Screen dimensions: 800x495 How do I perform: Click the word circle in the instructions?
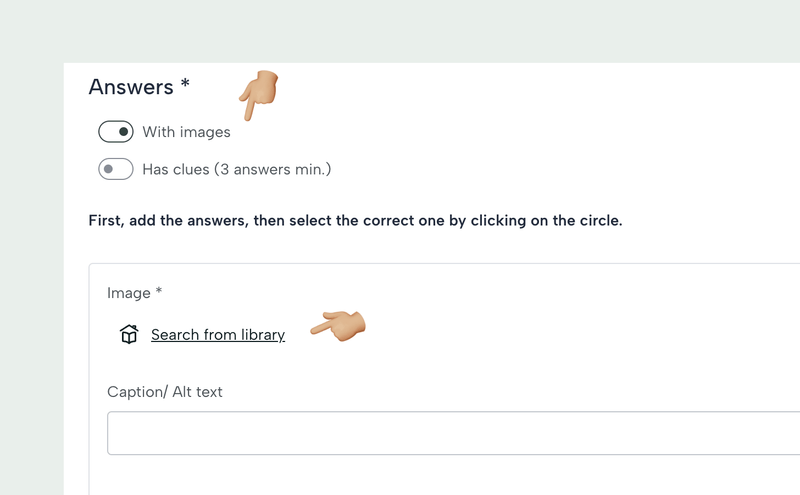pos(597,220)
